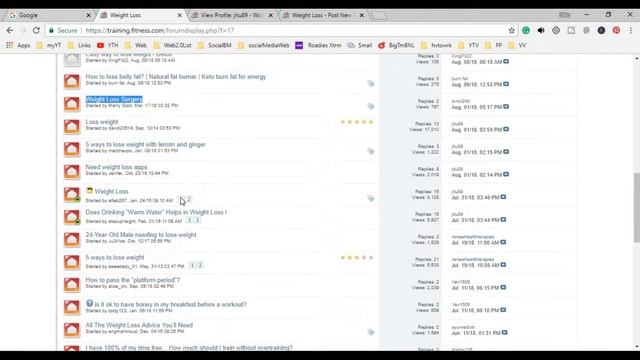640x360 pixels.
Task: Bookmark this page with the star icon
Action: (511, 30)
